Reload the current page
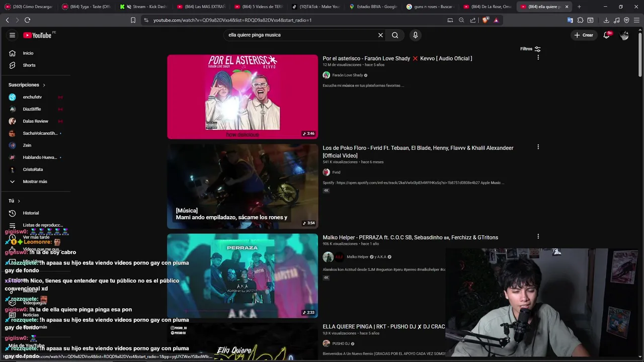Image resolution: width=644 pixels, height=362 pixels. pos(27,20)
